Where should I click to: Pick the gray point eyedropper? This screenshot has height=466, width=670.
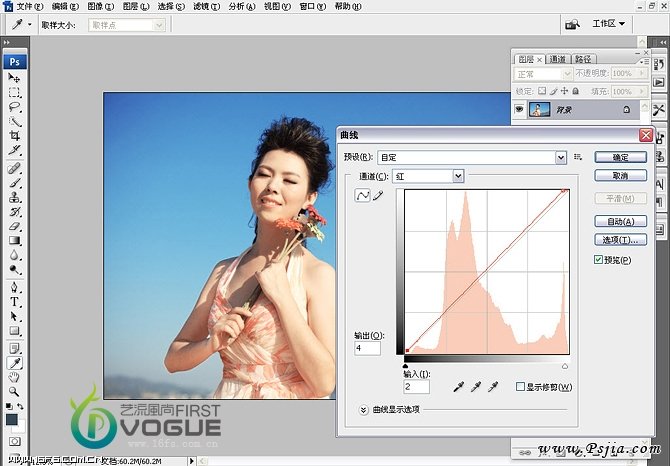tap(474, 386)
